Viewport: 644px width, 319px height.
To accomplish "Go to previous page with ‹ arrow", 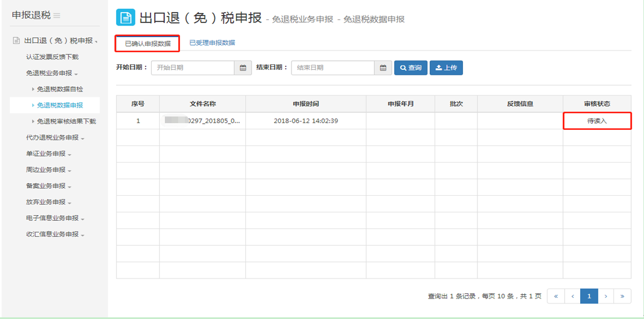I will click(572, 296).
